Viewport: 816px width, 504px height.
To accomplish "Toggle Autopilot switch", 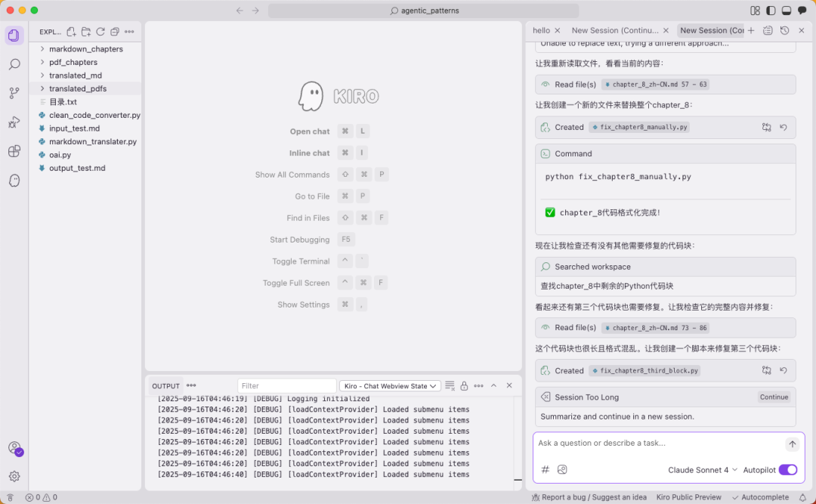I will (788, 470).
